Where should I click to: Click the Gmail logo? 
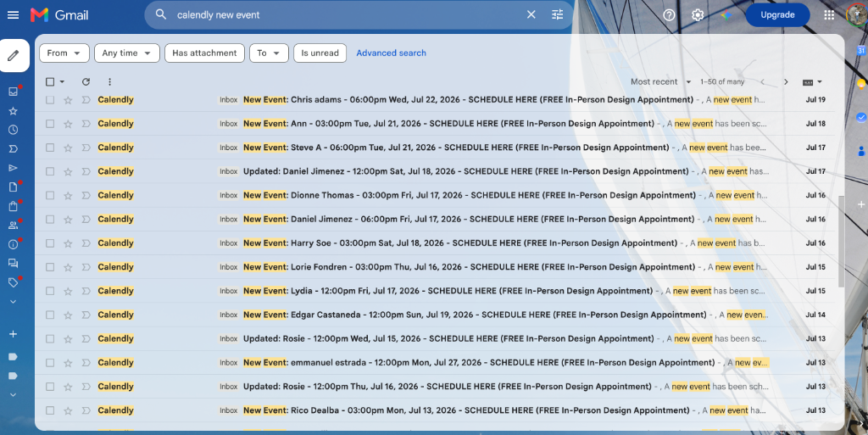[x=59, y=15]
